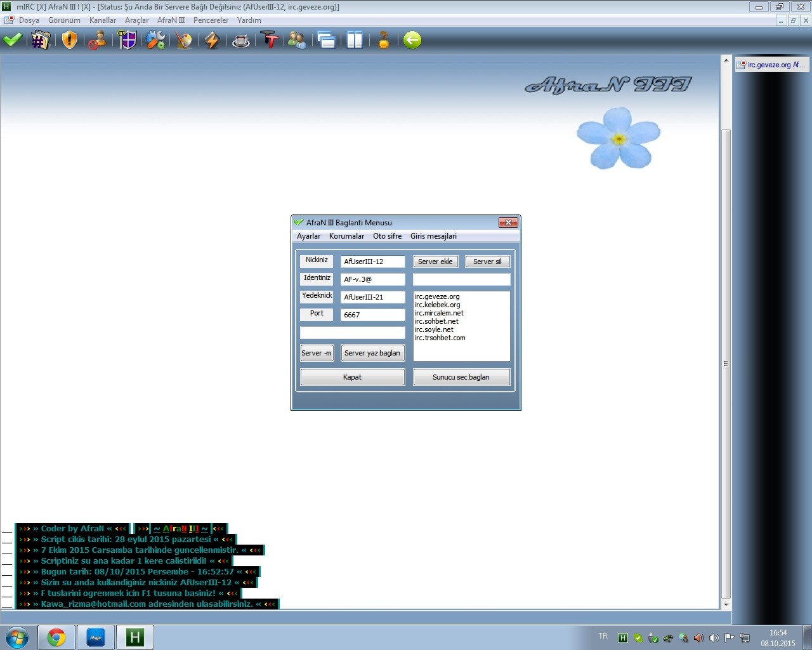Screen dimensions: 812x650
Task: Click the Identiniz input field
Action: coord(373,279)
